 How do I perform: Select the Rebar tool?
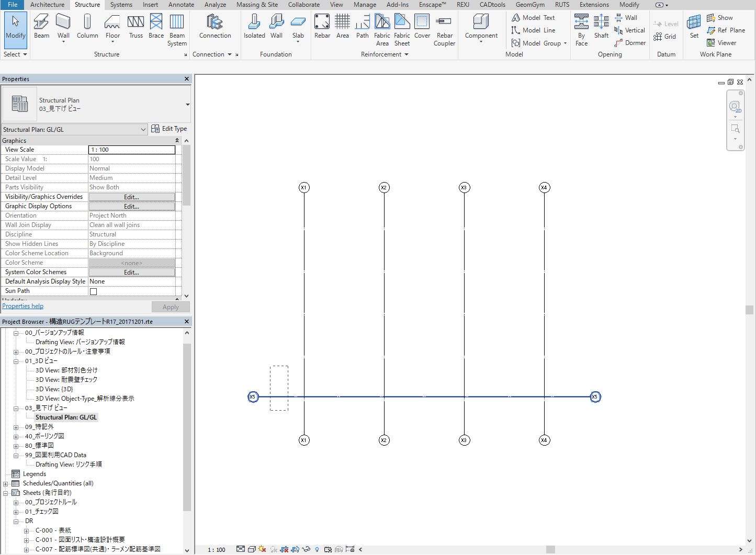tap(322, 26)
